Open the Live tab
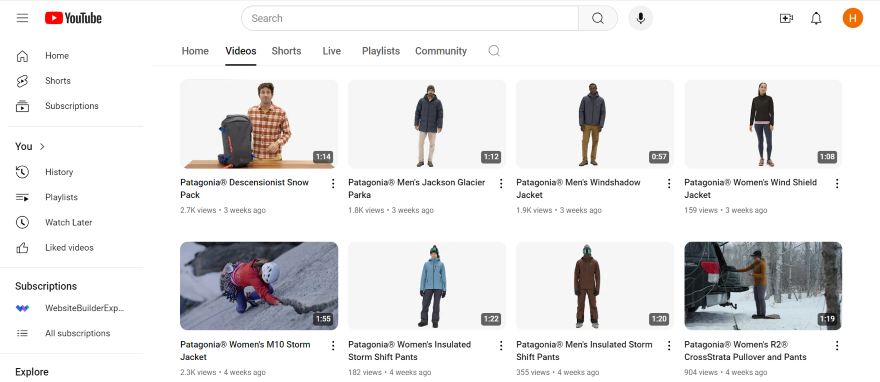This screenshot has height=382, width=880. 332,51
